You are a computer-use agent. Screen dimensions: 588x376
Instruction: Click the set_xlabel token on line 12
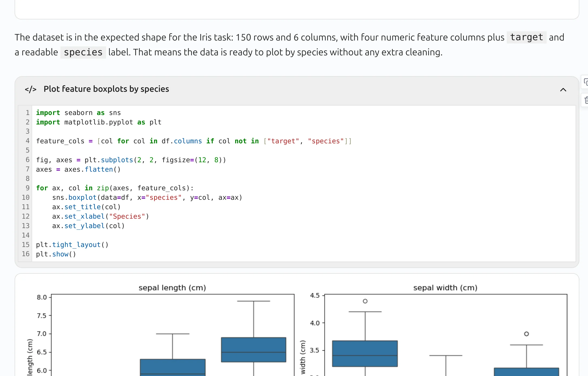point(84,216)
